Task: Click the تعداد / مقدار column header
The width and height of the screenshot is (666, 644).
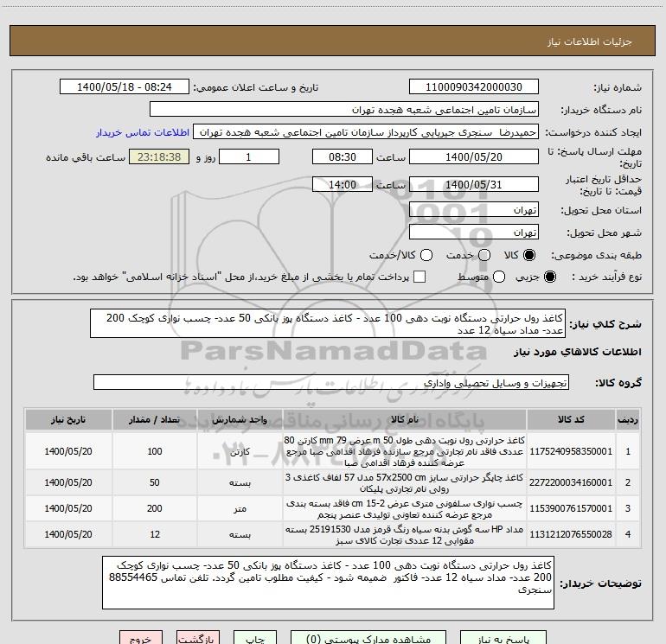Action: tap(155, 419)
